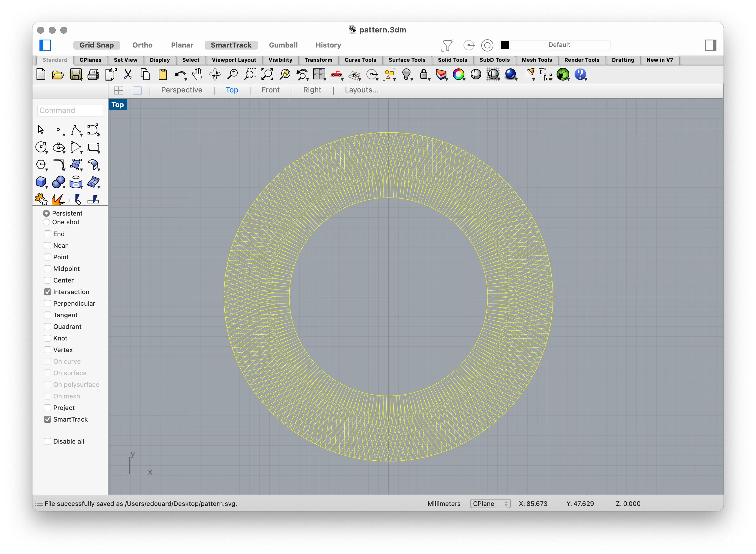Switch to the Curve Tools tab
The height and width of the screenshot is (554, 756).
pos(360,60)
